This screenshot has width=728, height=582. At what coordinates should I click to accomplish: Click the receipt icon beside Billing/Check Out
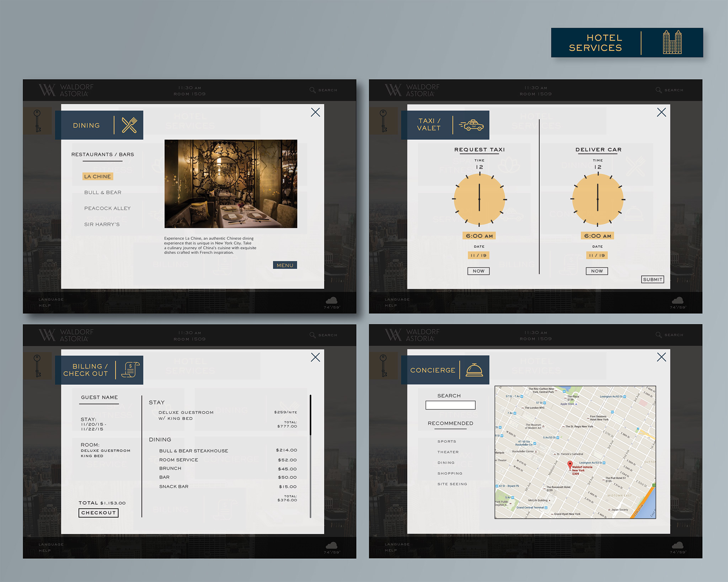tap(130, 370)
